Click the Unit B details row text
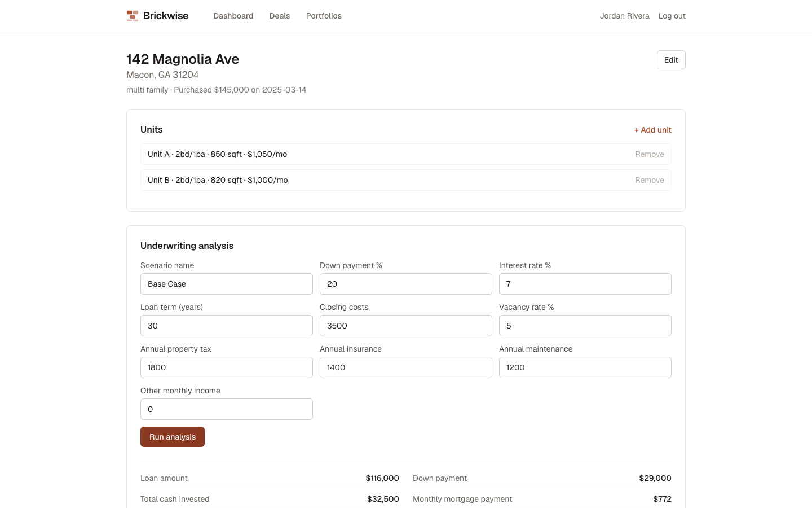The width and height of the screenshot is (812, 508). (x=218, y=180)
